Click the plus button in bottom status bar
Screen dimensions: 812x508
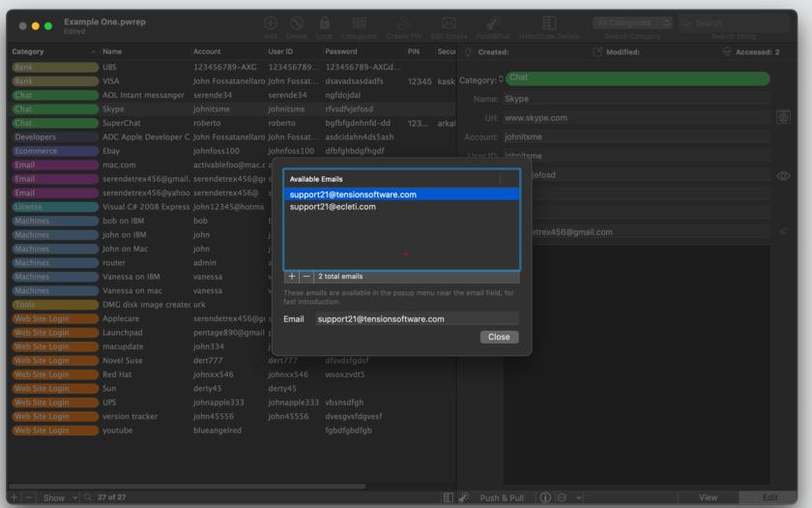(14, 497)
